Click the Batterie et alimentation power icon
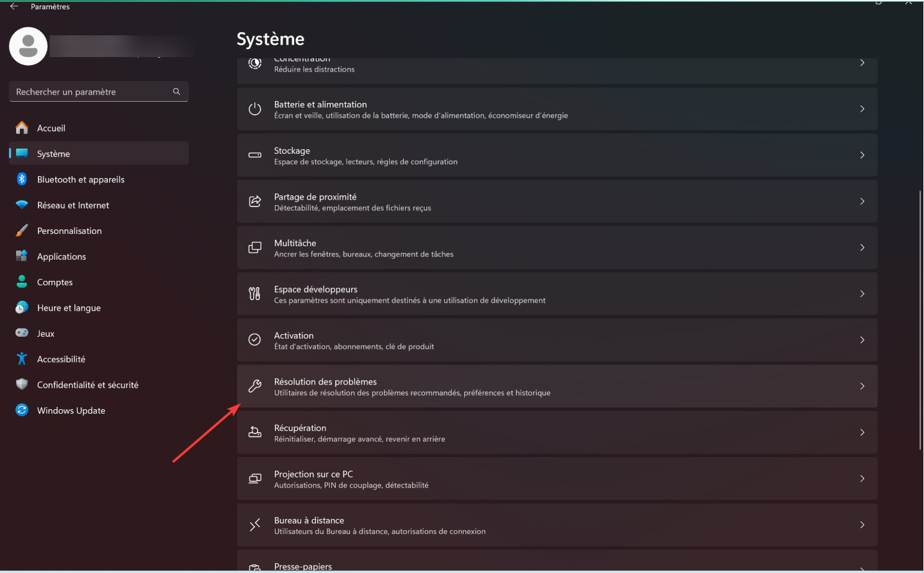 [x=255, y=109]
